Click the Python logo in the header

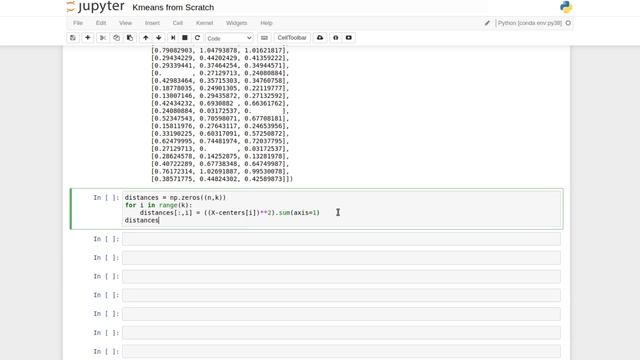click(566, 7)
